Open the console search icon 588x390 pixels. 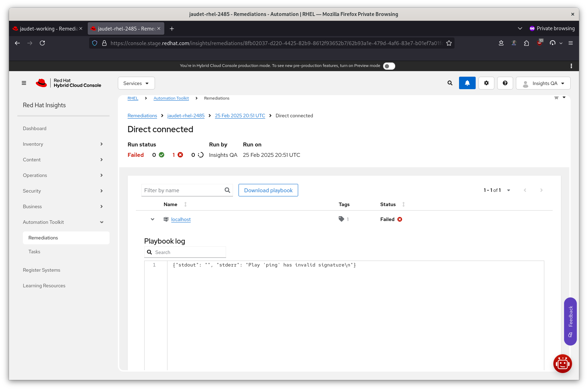(450, 83)
